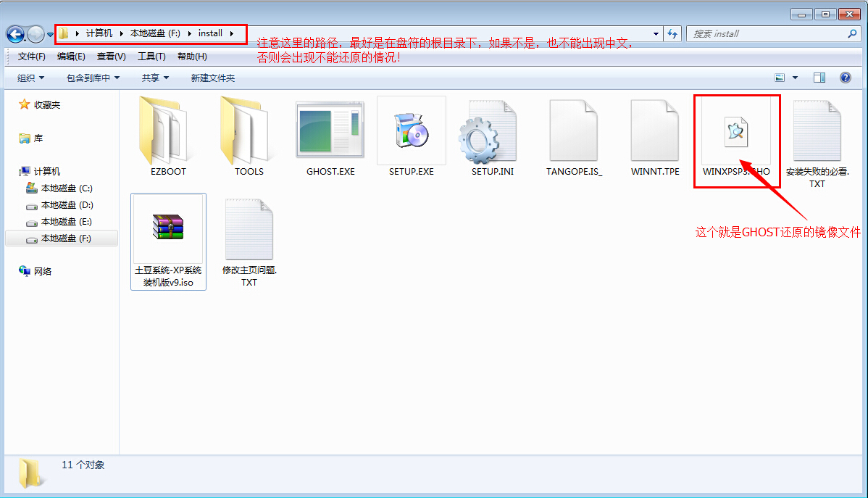Select the SETUP.INI settings file
The image size is (868, 498).
[x=492, y=130]
